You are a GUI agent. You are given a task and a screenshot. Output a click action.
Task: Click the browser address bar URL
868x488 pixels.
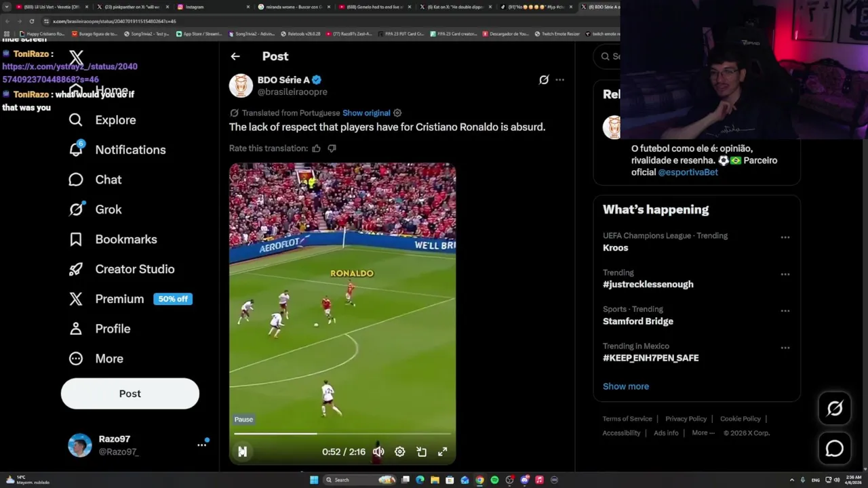coord(115,21)
